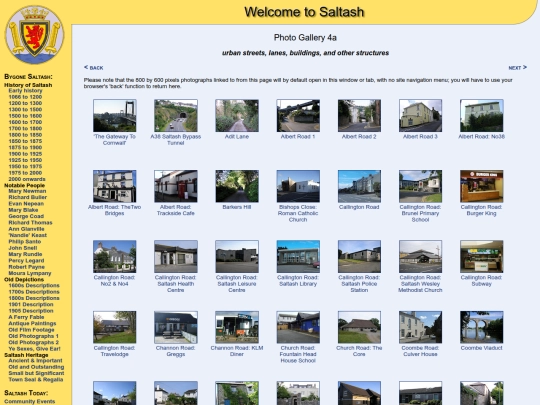The height and width of the screenshot is (405, 540).
Task: Open Ye Sexes, Give Ear! link
Action: [34, 349]
